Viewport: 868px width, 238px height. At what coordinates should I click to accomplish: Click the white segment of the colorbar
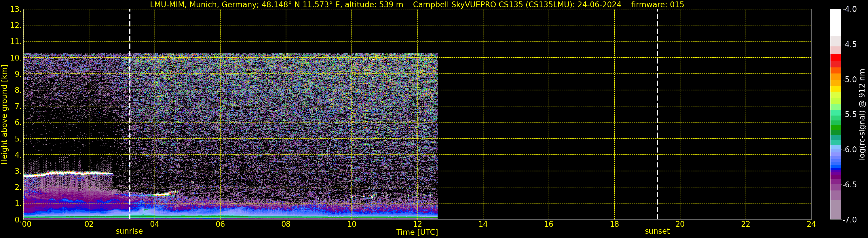click(x=836, y=22)
